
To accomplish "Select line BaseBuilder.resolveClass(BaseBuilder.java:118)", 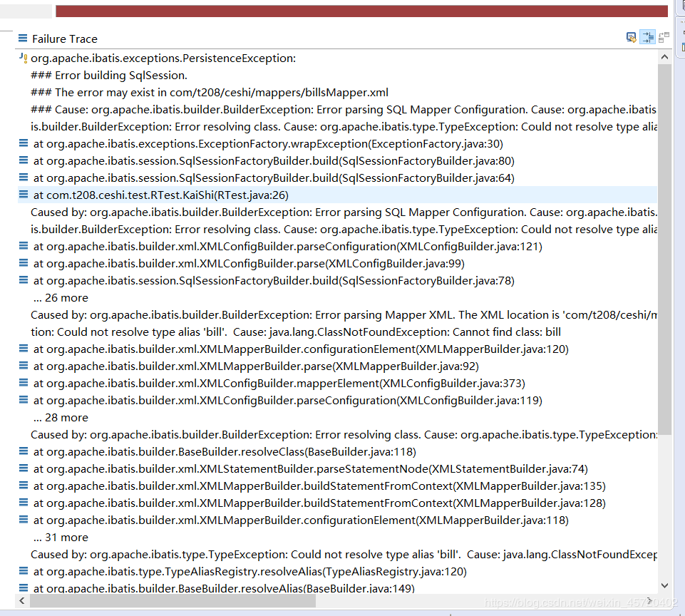I will (x=225, y=452).
